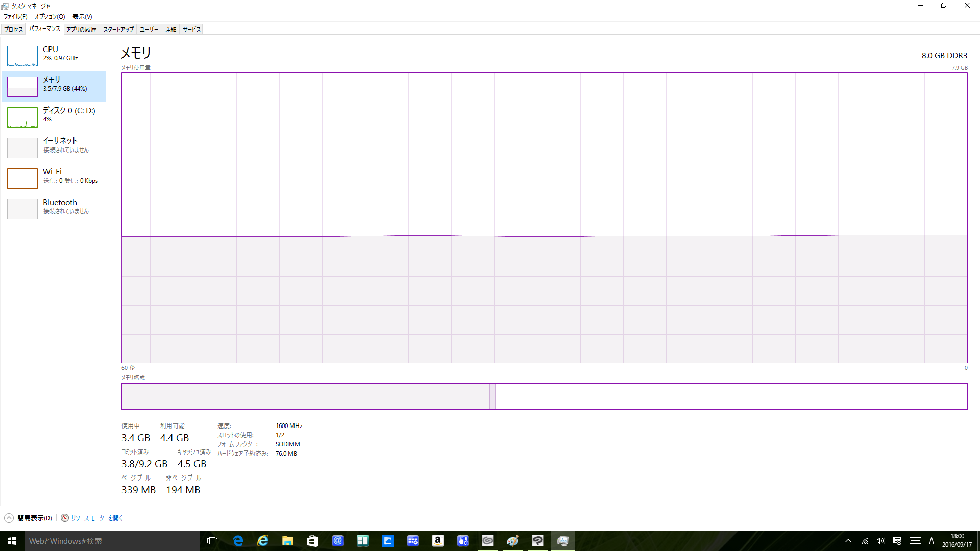Viewport: 980px width, 551px height.
Task: Open Amazon app in taskbar
Action: [437, 541]
